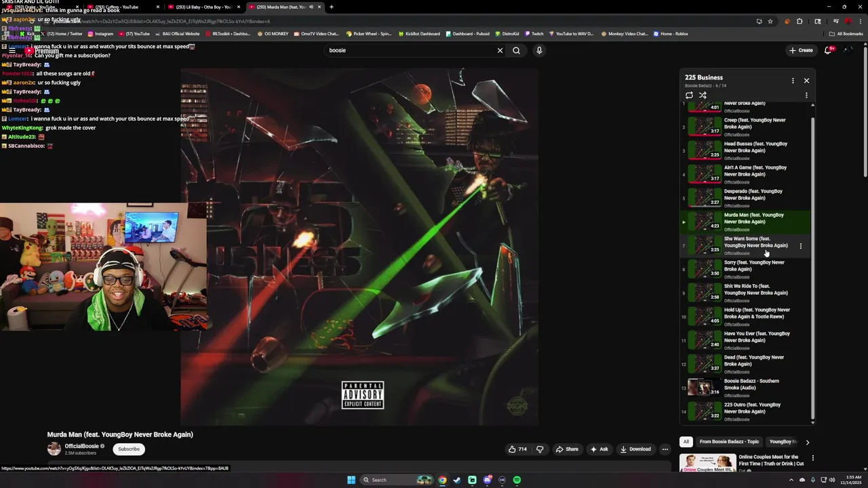Image resolution: width=868 pixels, height=488 pixels.
Task: Open the YouTube guide hamburger menu
Action: coord(12,51)
